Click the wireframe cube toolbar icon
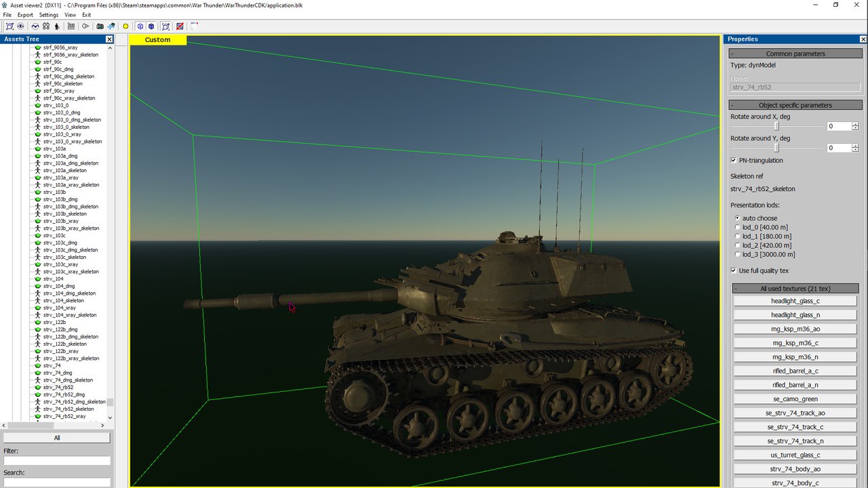Screen dimensions: 868x488 140,26
